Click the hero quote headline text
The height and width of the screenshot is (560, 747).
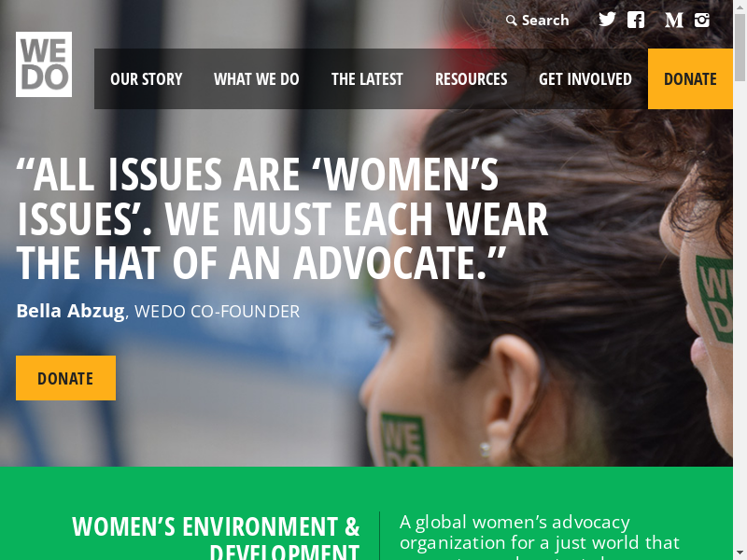(x=282, y=218)
